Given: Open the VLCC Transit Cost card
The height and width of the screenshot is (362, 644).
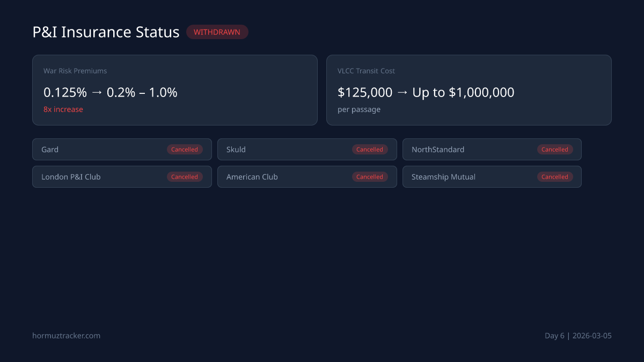Looking at the screenshot, I should tap(469, 90).
